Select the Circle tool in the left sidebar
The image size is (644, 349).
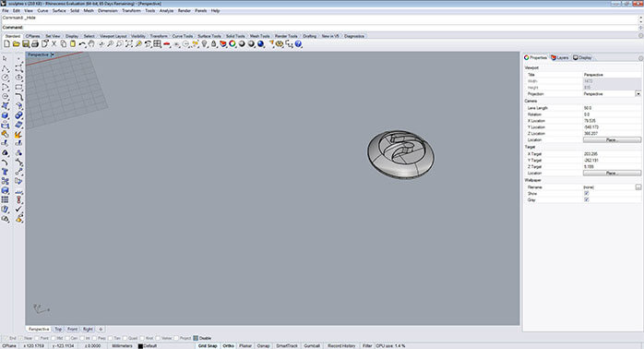point(6,78)
